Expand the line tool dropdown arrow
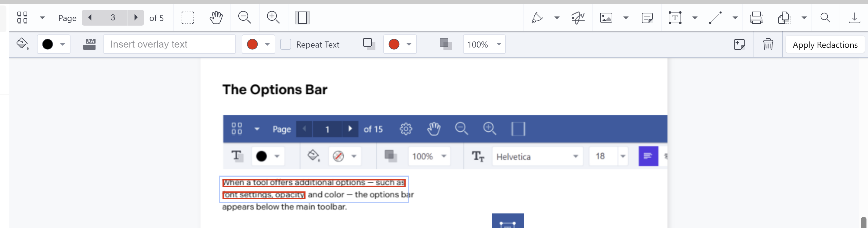The height and width of the screenshot is (228, 868). pyautogui.click(x=735, y=17)
